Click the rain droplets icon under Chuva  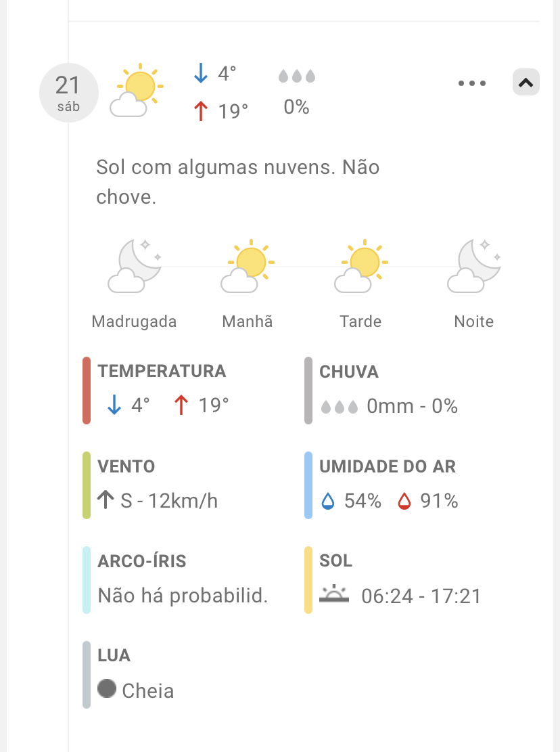[x=339, y=406]
